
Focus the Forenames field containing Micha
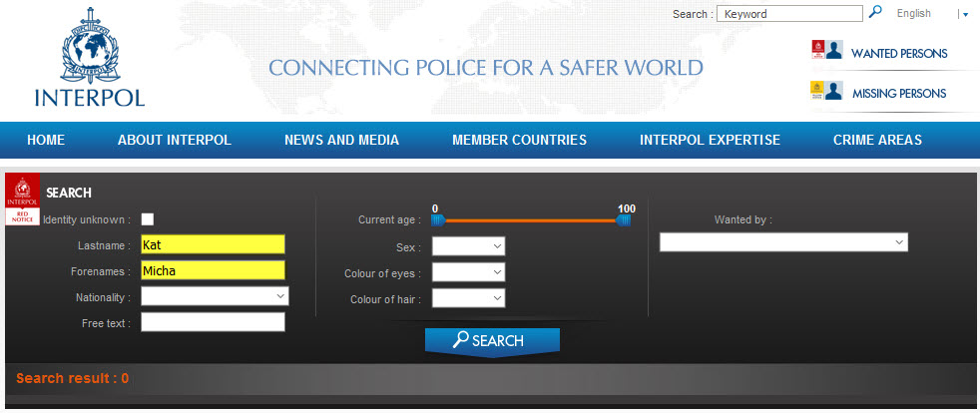tap(214, 270)
